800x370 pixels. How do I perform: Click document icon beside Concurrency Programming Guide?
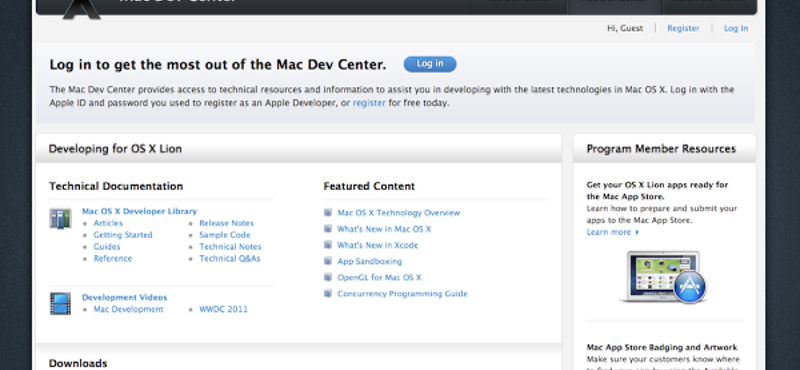click(x=328, y=293)
